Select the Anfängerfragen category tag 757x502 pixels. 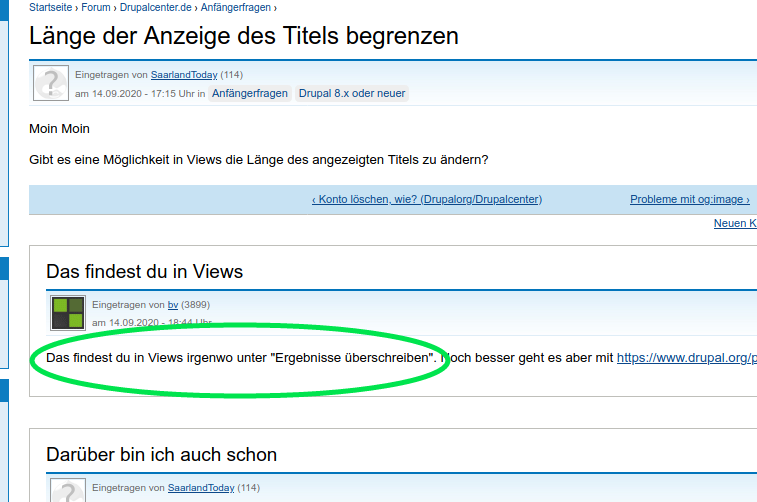(x=249, y=94)
